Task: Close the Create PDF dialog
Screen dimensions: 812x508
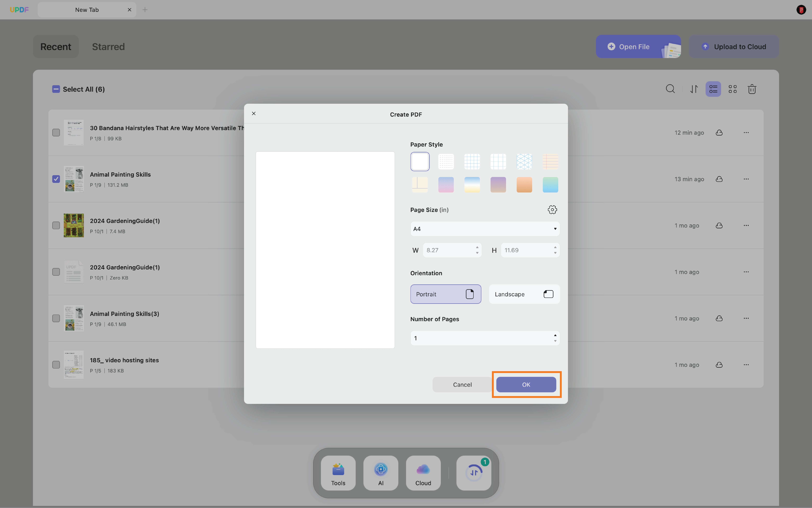Action: [254, 114]
